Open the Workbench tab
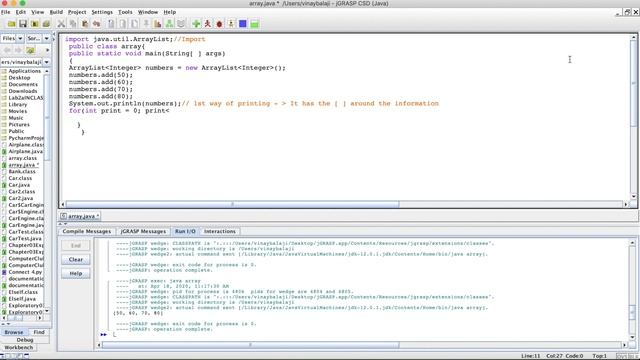Viewport: 640px width, 360px height. coord(19,347)
